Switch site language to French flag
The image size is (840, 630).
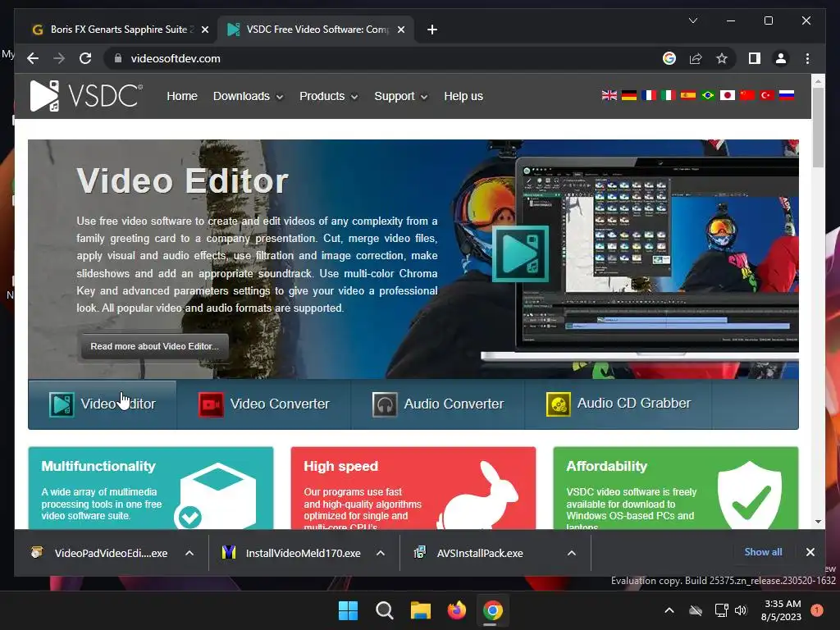coord(649,95)
